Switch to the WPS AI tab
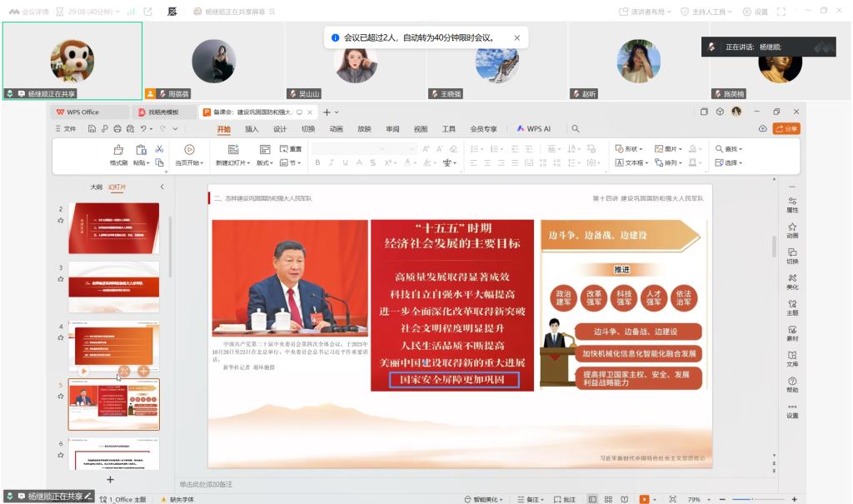The image size is (853, 504). [534, 129]
